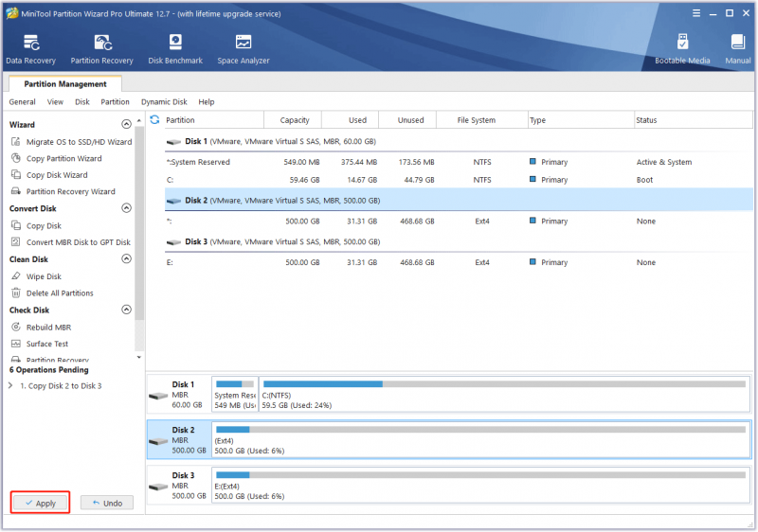This screenshot has height=532, width=758.
Task: Open the Data Recovery tool
Action: tap(31, 49)
